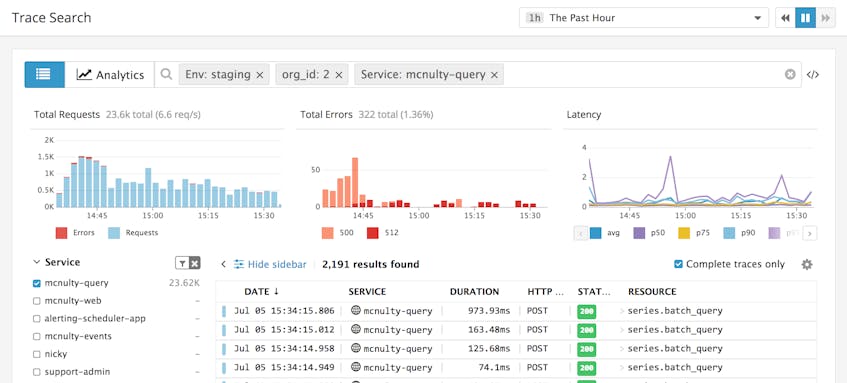Click the 500 error legend swatch
The width and height of the screenshot is (847, 383).
[x=327, y=233]
